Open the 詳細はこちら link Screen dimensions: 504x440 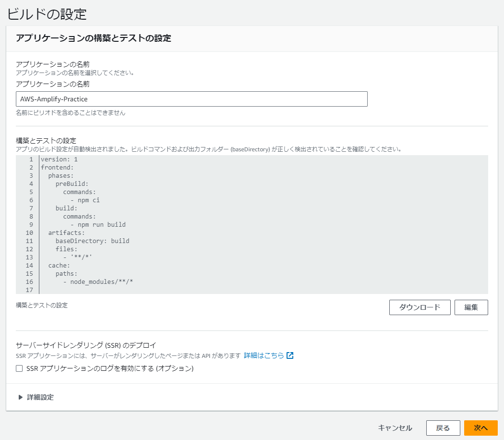coord(264,355)
